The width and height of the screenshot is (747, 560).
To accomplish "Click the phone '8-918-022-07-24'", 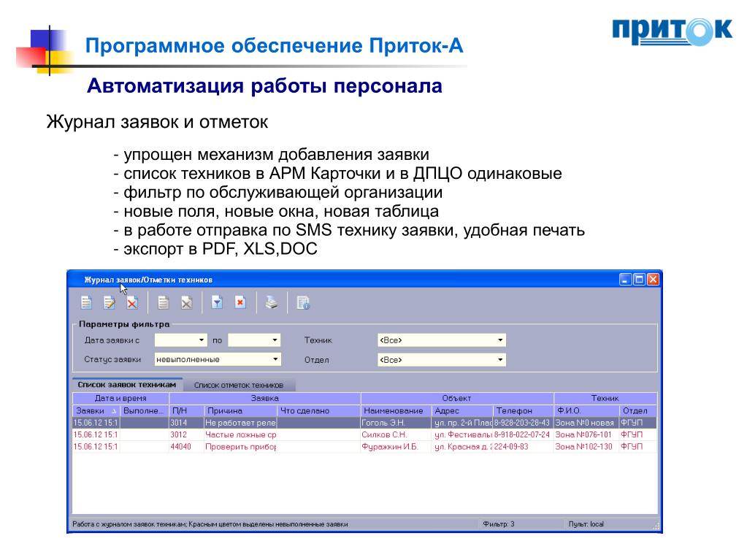I will click(523, 434).
